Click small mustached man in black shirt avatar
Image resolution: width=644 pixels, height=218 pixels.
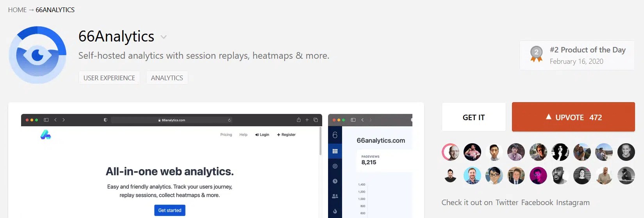coord(451,175)
